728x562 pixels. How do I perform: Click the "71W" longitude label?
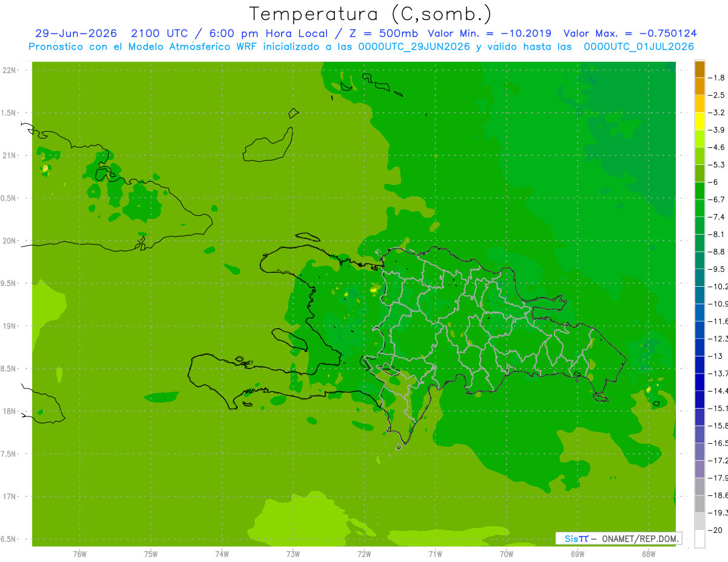435,554
